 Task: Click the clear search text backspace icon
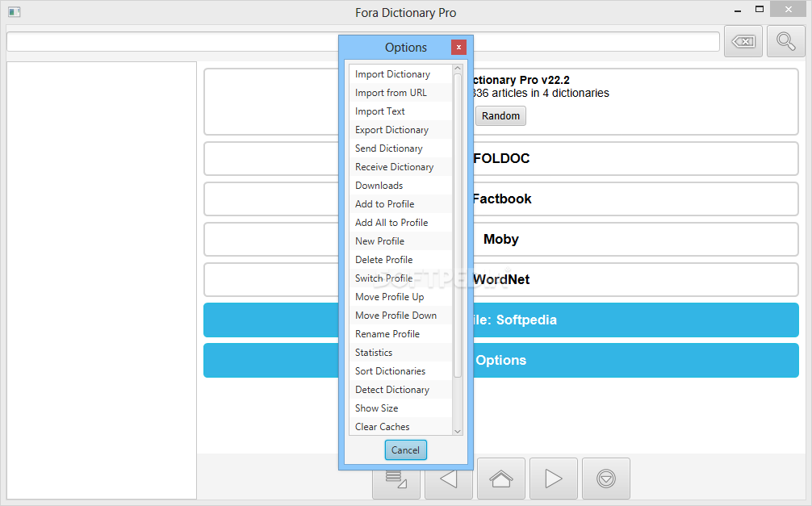(x=743, y=41)
